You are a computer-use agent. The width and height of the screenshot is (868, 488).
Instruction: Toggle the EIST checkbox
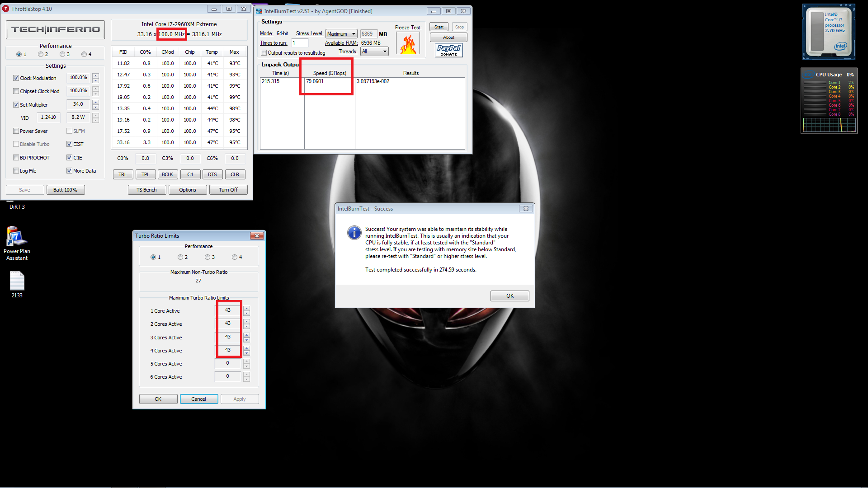[x=69, y=144]
